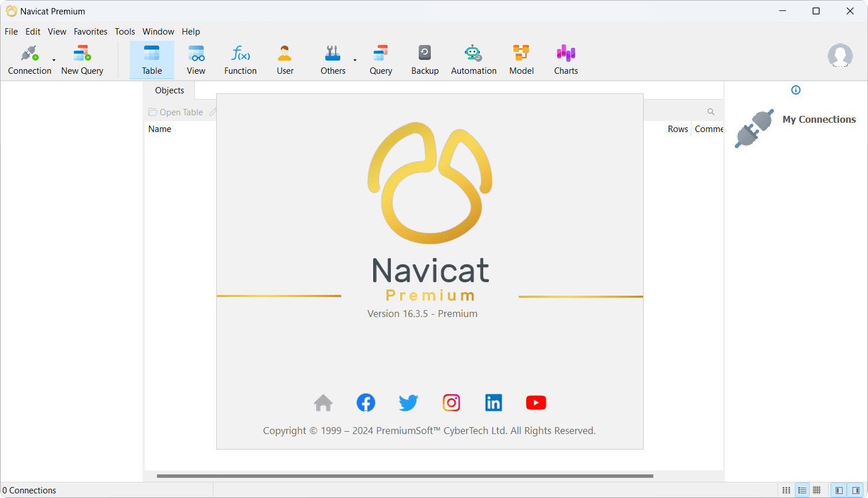
Task: Open the Automation robot toolbar item
Action: [474, 60]
